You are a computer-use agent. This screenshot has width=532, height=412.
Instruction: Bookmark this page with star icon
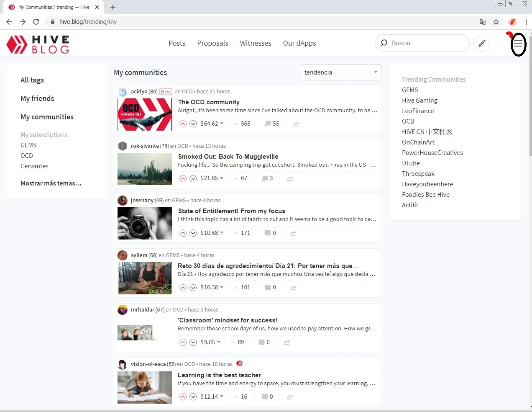point(496,22)
